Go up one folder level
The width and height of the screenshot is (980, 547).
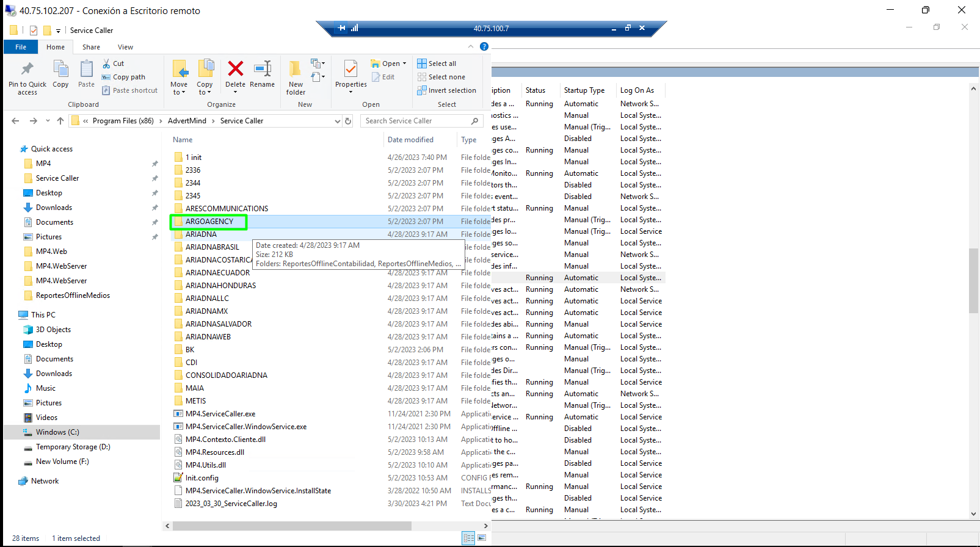[x=60, y=121]
